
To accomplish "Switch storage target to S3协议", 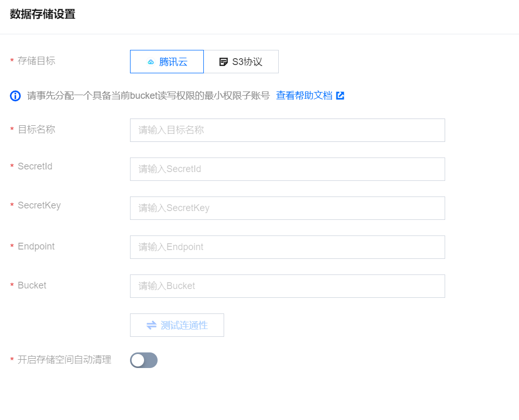I will [x=241, y=61].
